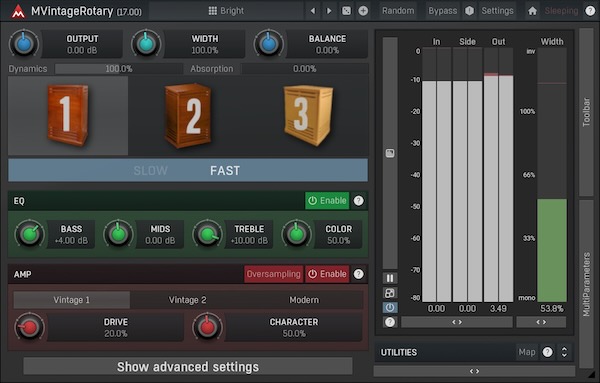This screenshot has width=600, height=383.
Task: Switch rotor speed to FAST
Action: [x=225, y=171]
